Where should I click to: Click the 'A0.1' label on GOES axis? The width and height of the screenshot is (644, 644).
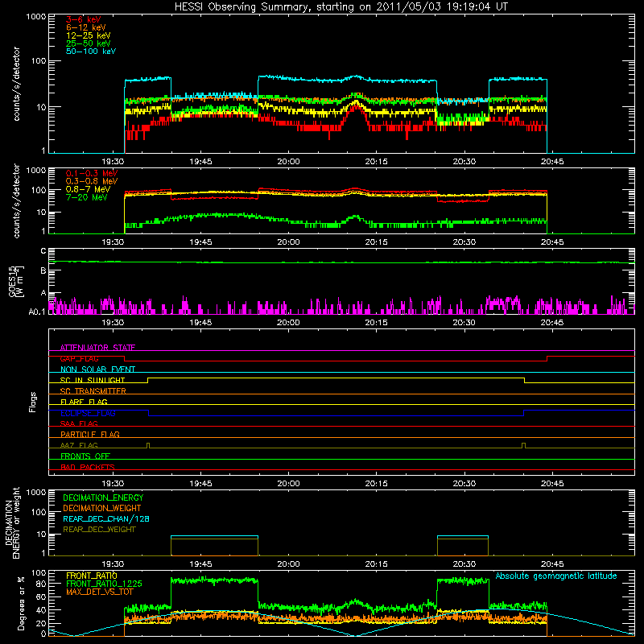coord(37,312)
